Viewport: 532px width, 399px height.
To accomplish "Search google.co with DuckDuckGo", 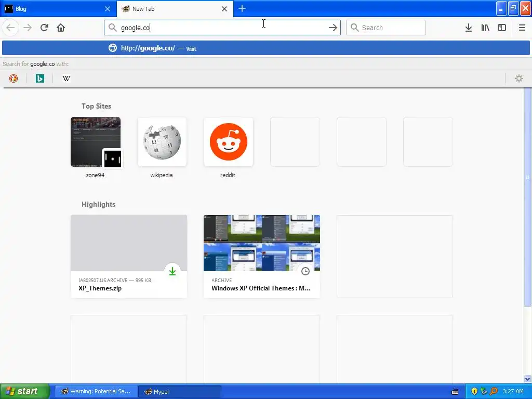I will [x=13, y=78].
